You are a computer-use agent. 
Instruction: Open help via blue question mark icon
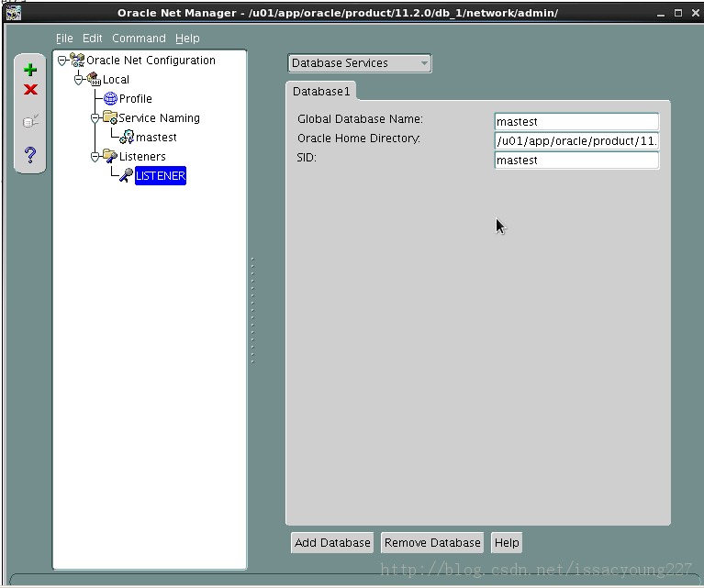pos(30,154)
